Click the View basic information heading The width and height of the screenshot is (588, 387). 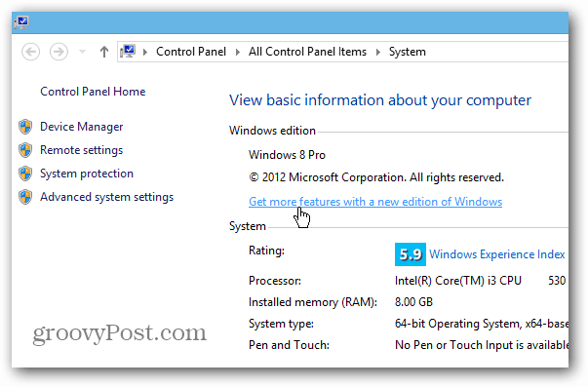[x=380, y=100]
